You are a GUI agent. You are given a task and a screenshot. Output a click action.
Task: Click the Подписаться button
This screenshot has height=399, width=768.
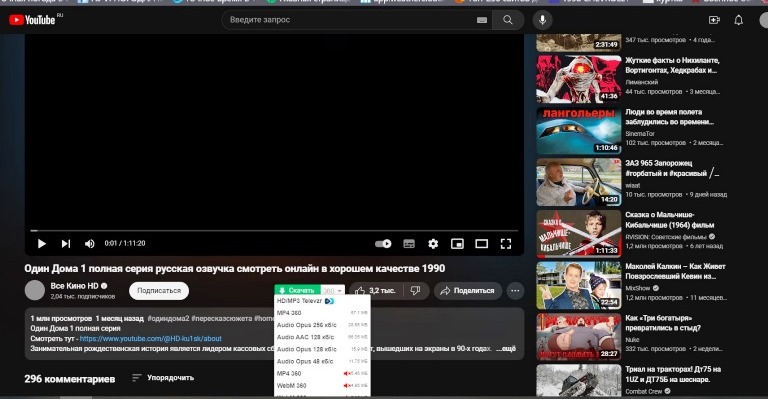pos(159,291)
